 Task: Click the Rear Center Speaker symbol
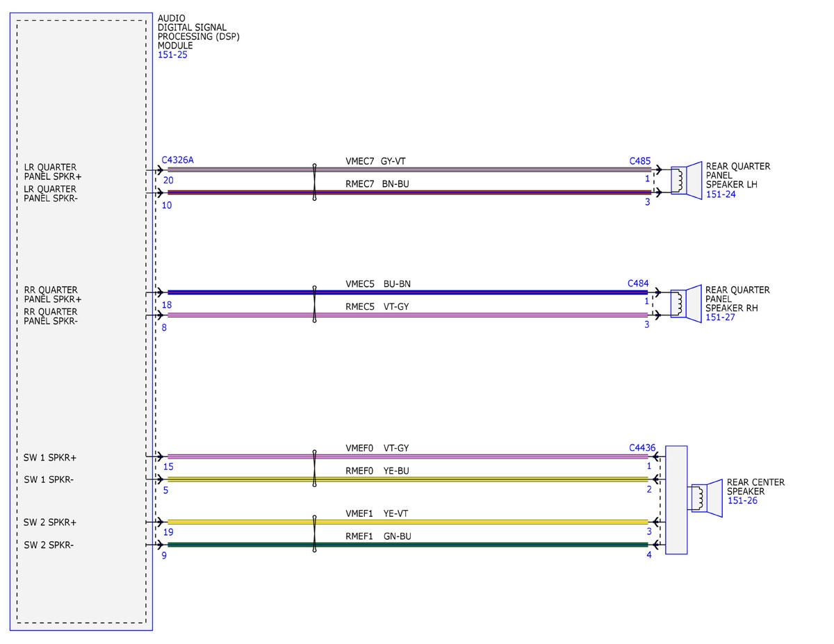tap(705, 497)
